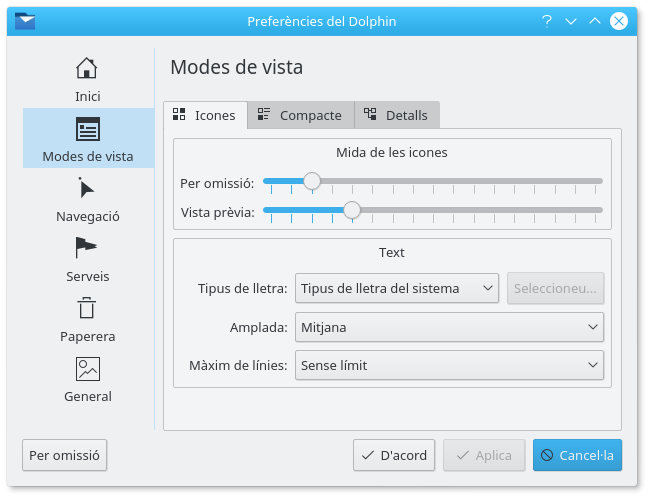Image resolution: width=650 pixels, height=499 pixels.
Task: Open the Serveis flag icon
Action: tap(87, 249)
